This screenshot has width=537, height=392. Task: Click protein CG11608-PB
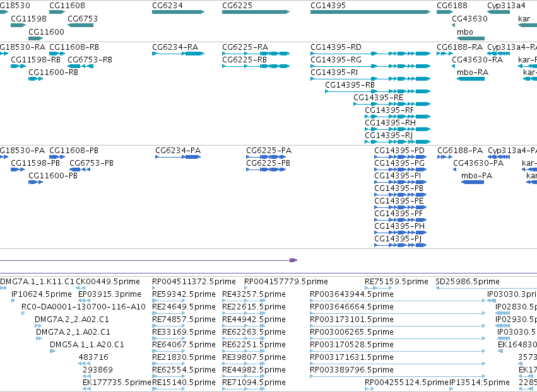[x=74, y=151]
